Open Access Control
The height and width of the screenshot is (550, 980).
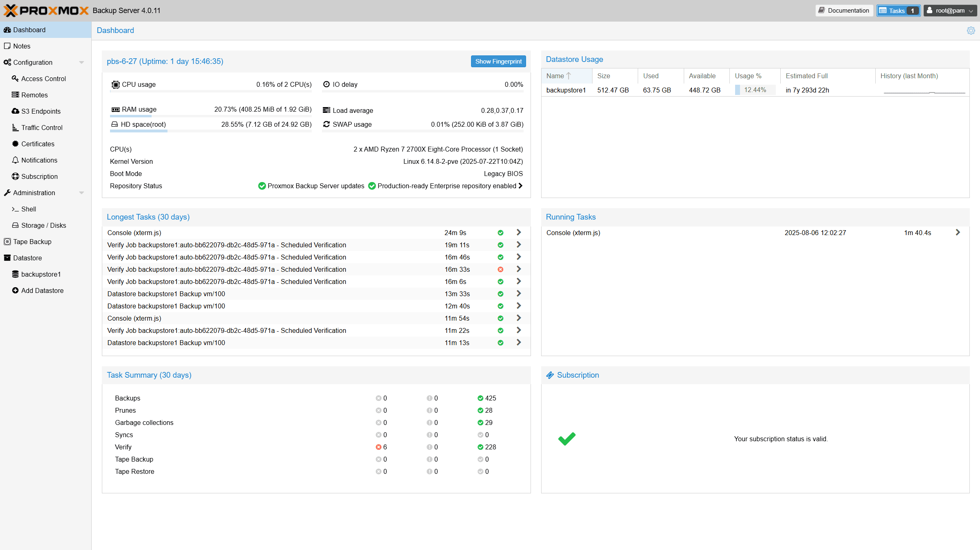43,78
